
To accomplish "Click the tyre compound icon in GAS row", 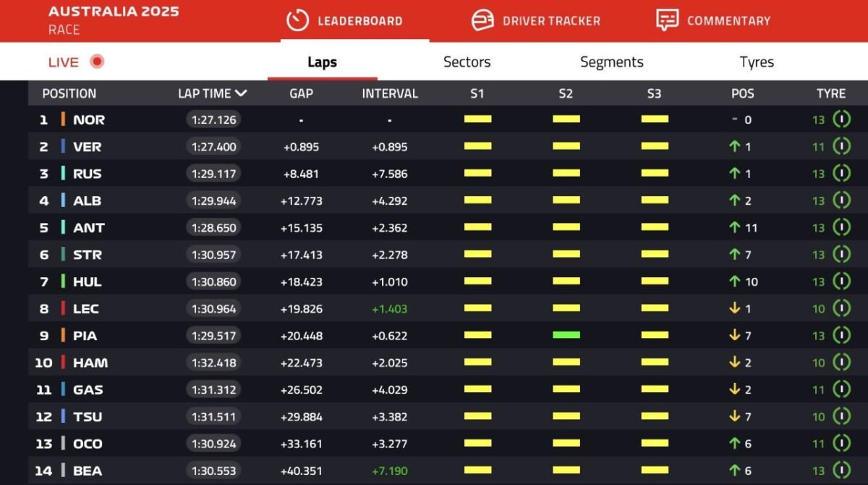I will click(841, 389).
